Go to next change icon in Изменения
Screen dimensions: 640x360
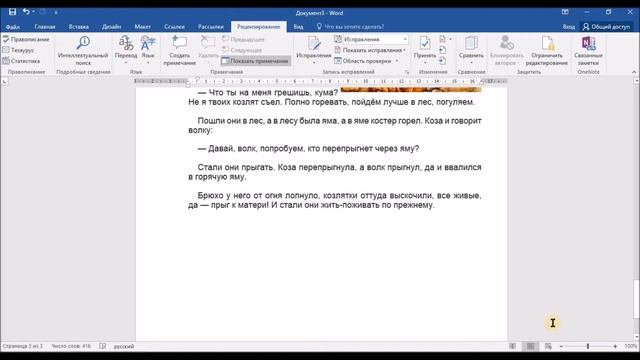click(x=442, y=61)
